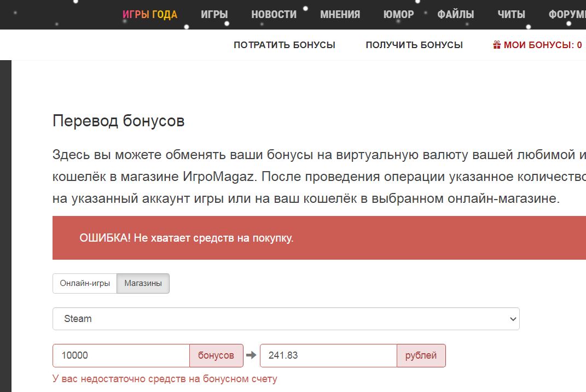Select the Магазины tab
The height and width of the screenshot is (392, 586).
(x=143, y=283)
